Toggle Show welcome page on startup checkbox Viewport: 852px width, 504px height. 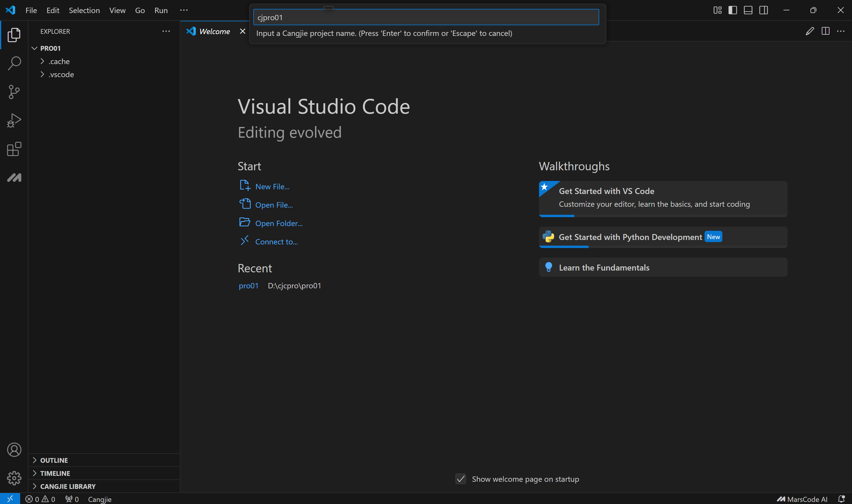[x=460, y=479]
